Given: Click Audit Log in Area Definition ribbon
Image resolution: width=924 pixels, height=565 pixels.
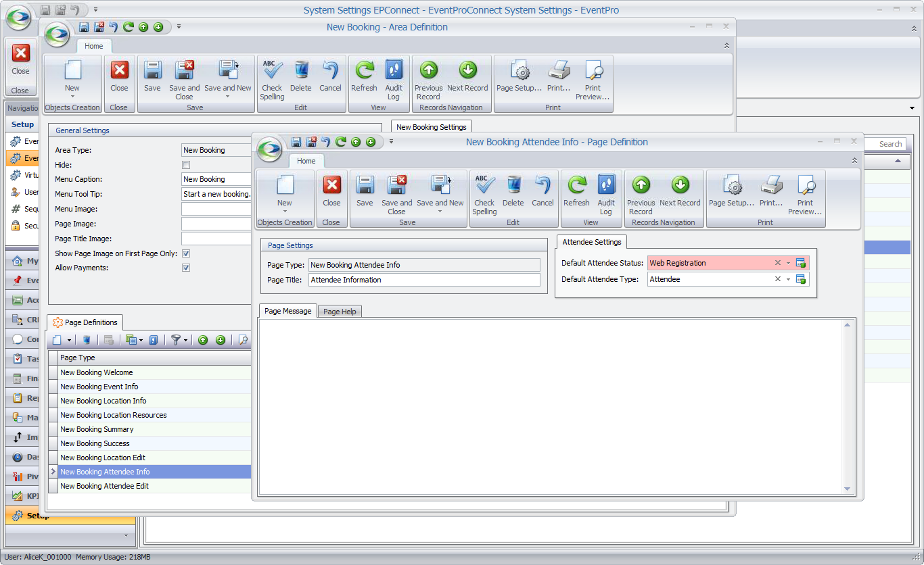Looking at the screenshot, I should pyautogui.click(x=394, y=80).
